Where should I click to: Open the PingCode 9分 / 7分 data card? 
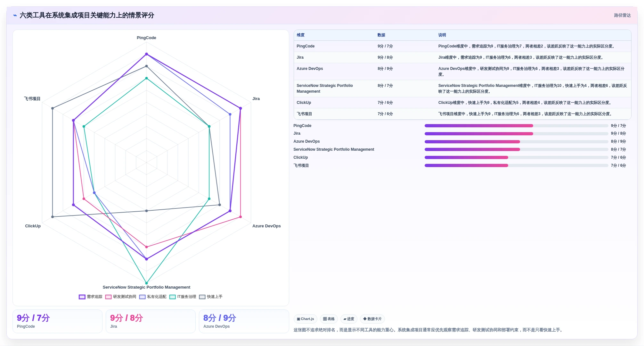[57, 321]
